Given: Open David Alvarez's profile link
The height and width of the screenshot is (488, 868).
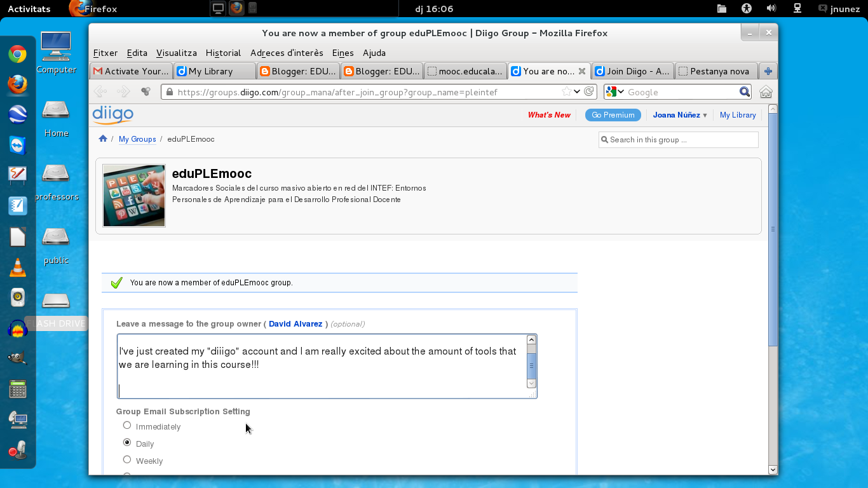Looking at the screenshot, I should 295,324.
